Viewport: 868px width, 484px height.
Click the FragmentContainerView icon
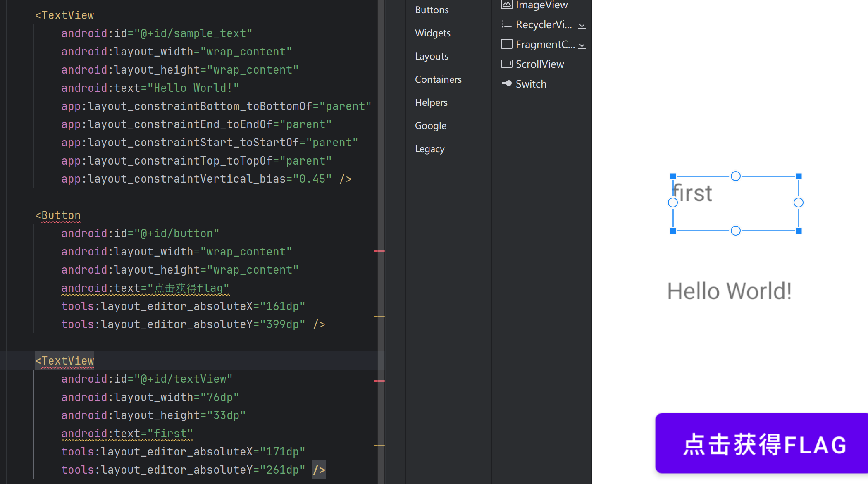tap(506, 44)
